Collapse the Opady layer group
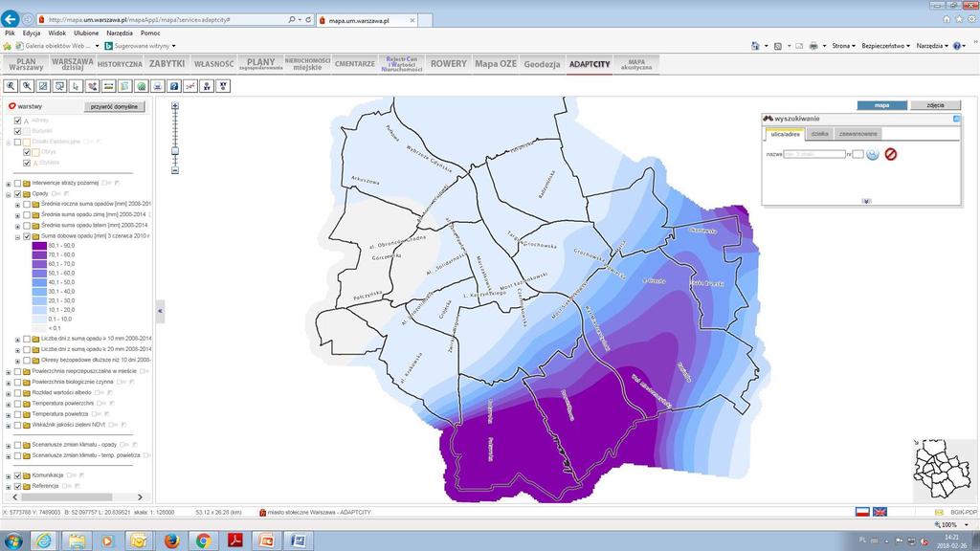Viewport: 980px width, 551px height. [x=9, y=195]
